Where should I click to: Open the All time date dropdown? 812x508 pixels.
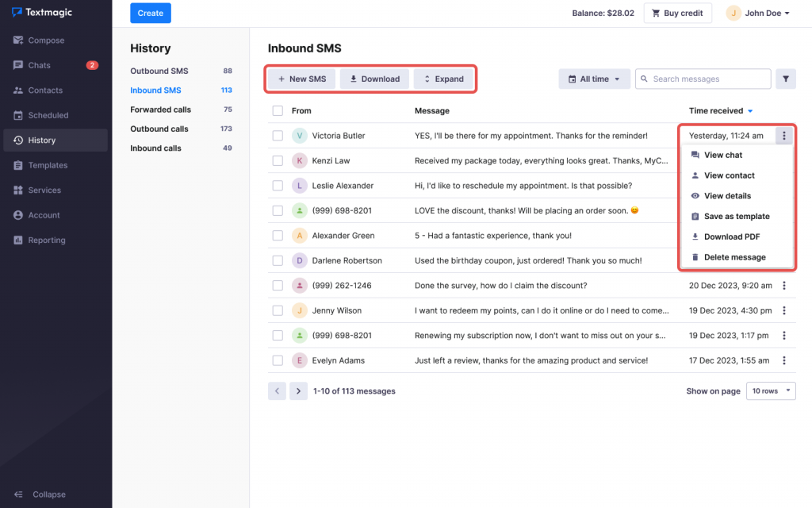(x=594, y=79)
